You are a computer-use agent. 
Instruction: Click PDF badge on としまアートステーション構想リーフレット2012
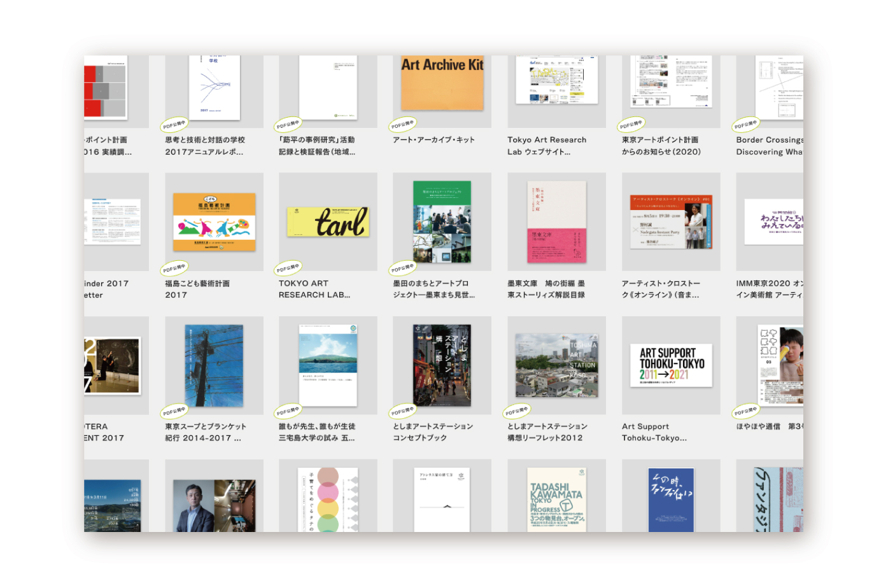[516, 411]
